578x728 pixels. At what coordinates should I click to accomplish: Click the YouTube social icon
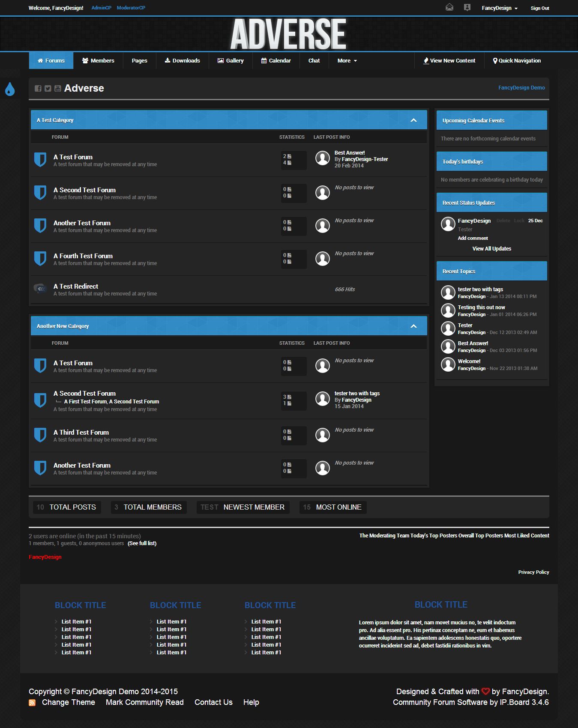click(57, 88)
